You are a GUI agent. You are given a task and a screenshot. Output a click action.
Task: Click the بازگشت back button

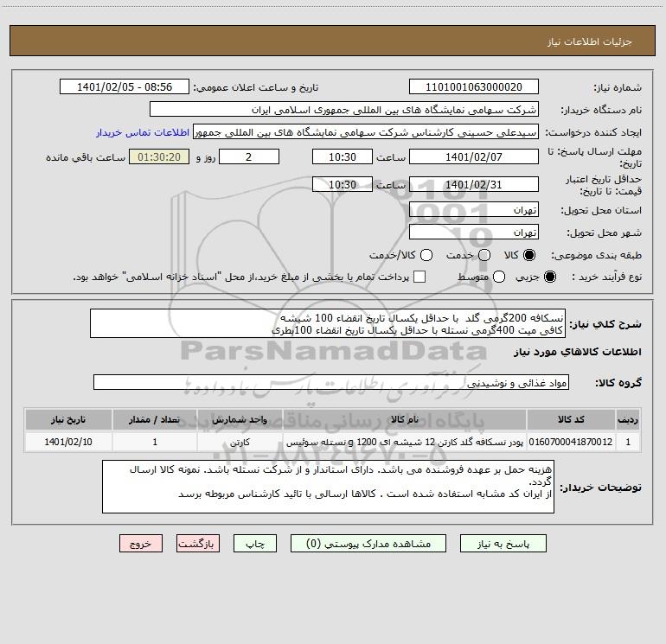tap(198, 544)
